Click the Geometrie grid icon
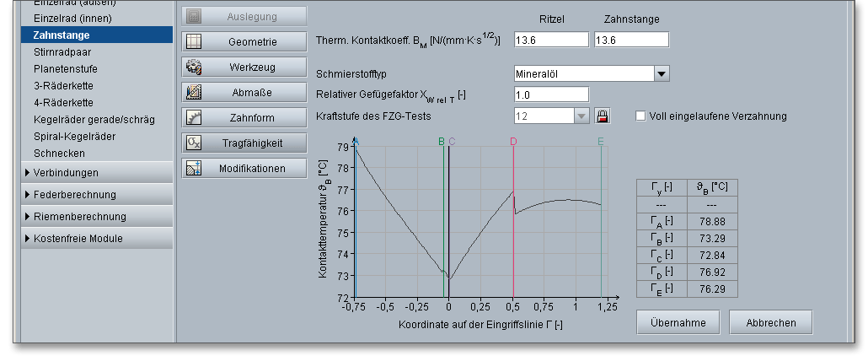 coord(194,40)
